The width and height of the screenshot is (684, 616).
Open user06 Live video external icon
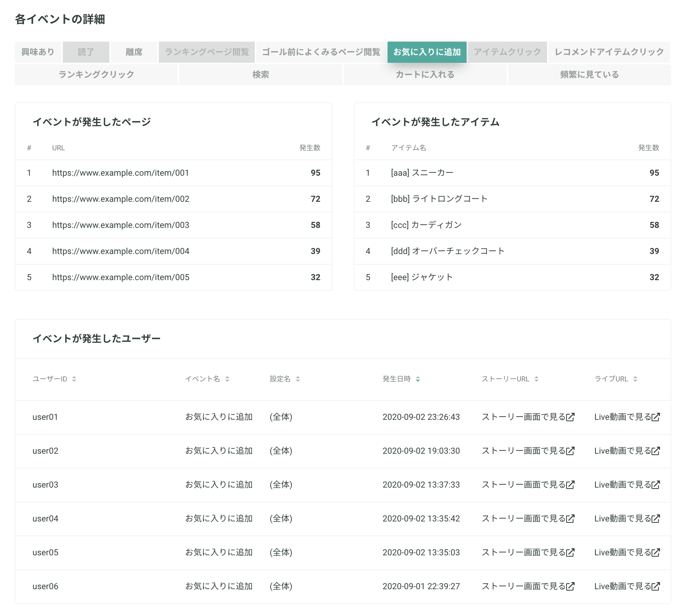[x=656, y=586]
